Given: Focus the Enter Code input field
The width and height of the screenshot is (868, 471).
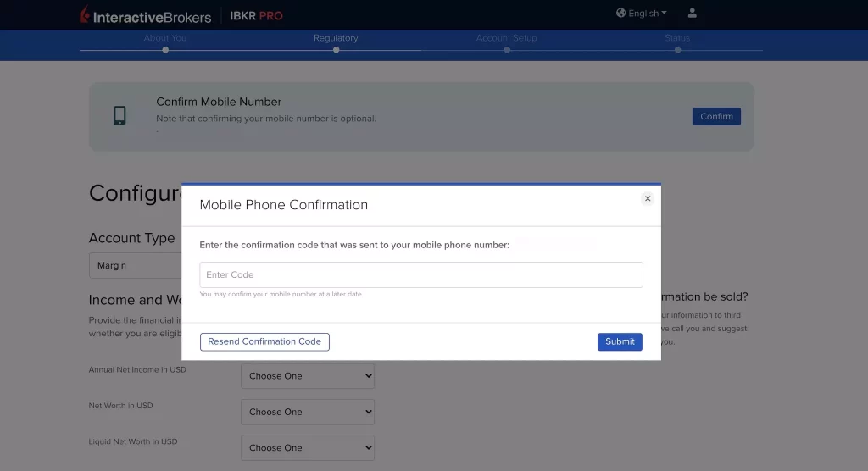Looking at the screenshot, I should (420, 274).
